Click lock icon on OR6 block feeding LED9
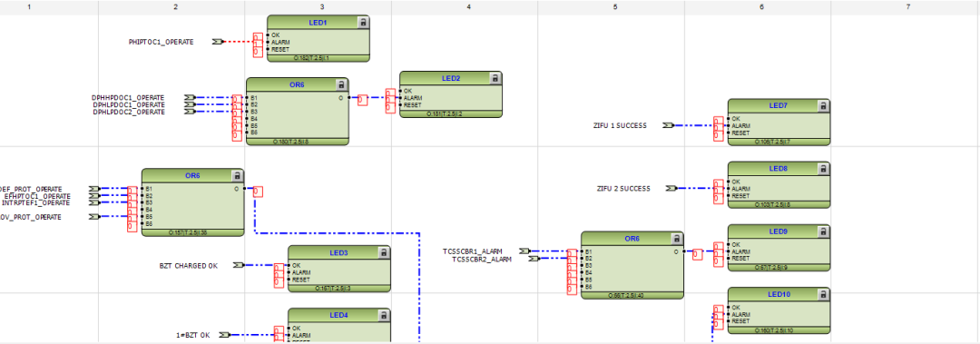Viewport: 980px width, 344px height. tap(676, 239)
